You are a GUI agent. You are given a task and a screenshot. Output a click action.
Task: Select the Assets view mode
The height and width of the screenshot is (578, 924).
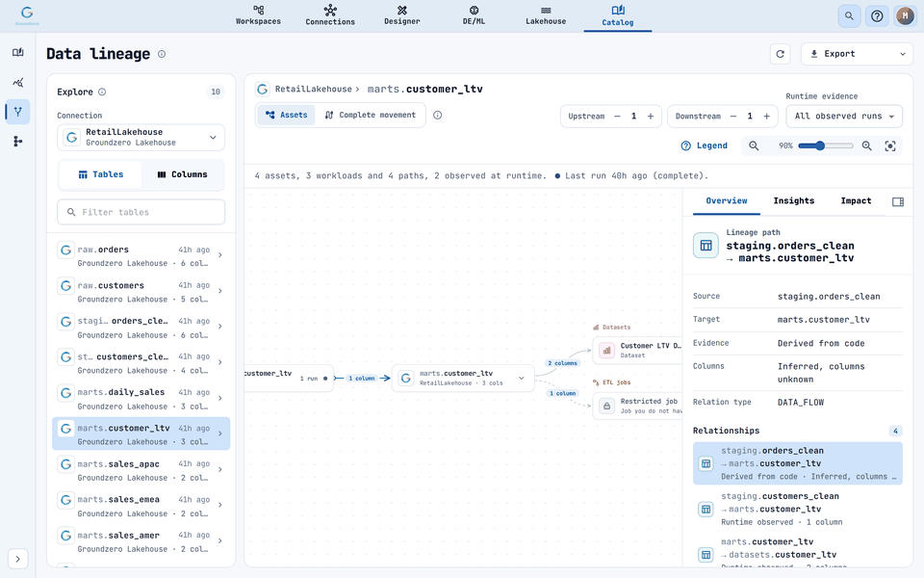(286, 115)
